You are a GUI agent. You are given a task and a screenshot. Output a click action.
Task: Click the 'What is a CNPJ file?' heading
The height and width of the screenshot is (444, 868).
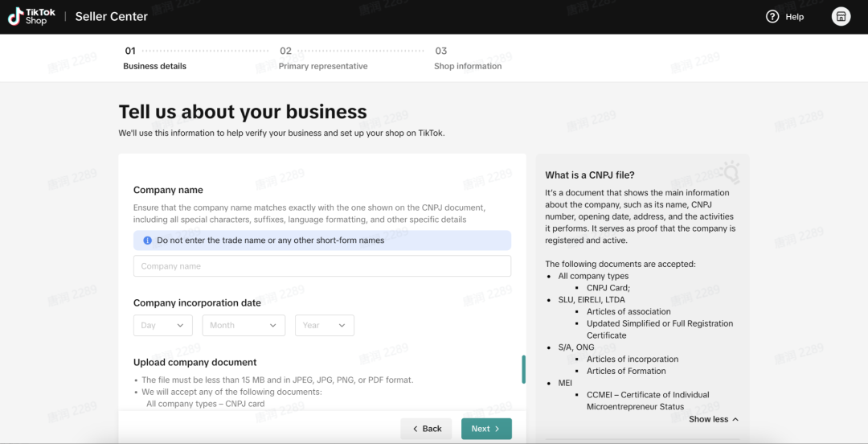[x=589, y=175]
